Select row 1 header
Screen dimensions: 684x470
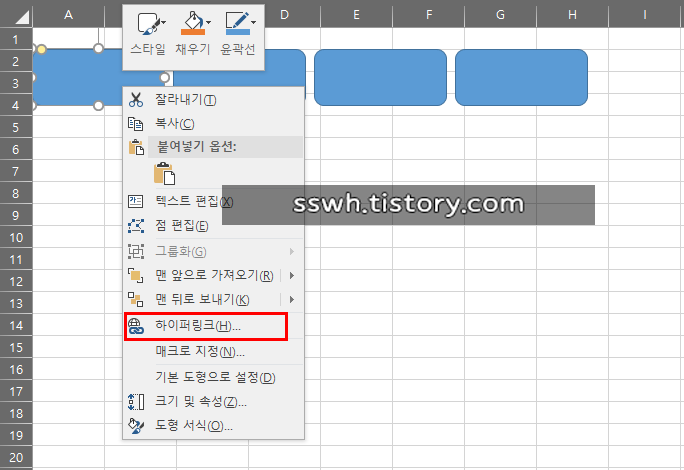click(16, 39)
